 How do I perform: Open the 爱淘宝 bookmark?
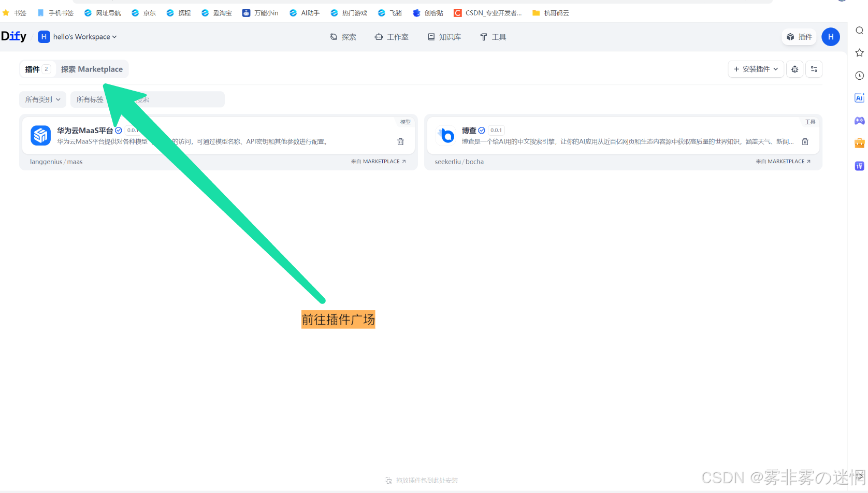[x=217, y=13]
